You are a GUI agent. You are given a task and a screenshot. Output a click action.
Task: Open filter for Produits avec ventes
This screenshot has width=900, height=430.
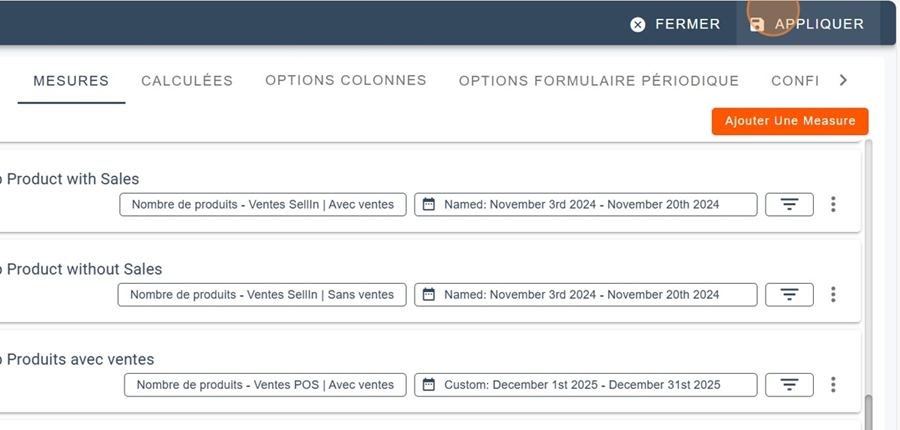click(789, 384)
